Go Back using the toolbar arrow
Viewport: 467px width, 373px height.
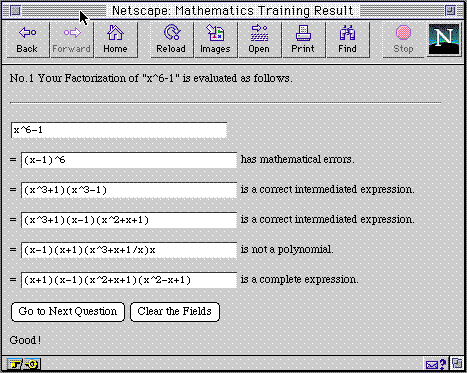(x=28, y=40)
